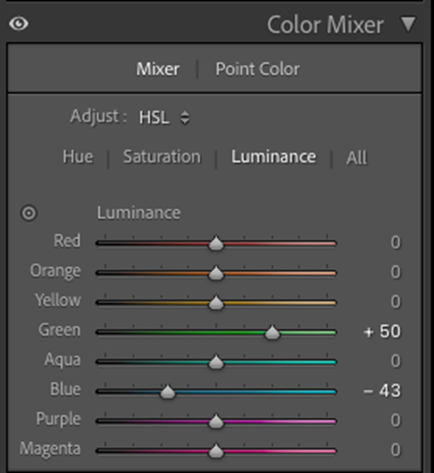
Task: Click the Blue value field showing -43
Action: point(382,391)
